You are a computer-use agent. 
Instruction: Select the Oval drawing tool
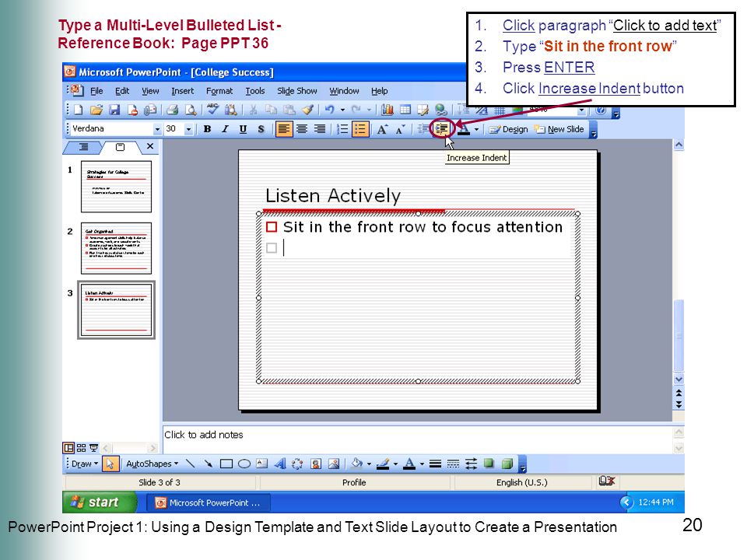click(244, 464)
